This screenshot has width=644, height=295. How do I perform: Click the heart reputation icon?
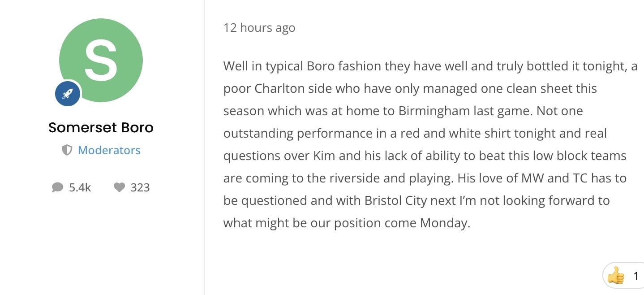click(x=119, y=187)
